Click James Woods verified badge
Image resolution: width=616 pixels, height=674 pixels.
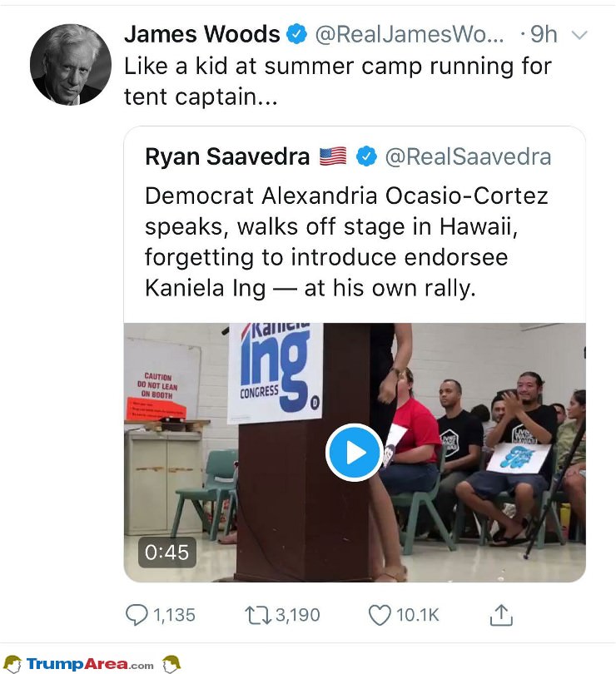297,34
